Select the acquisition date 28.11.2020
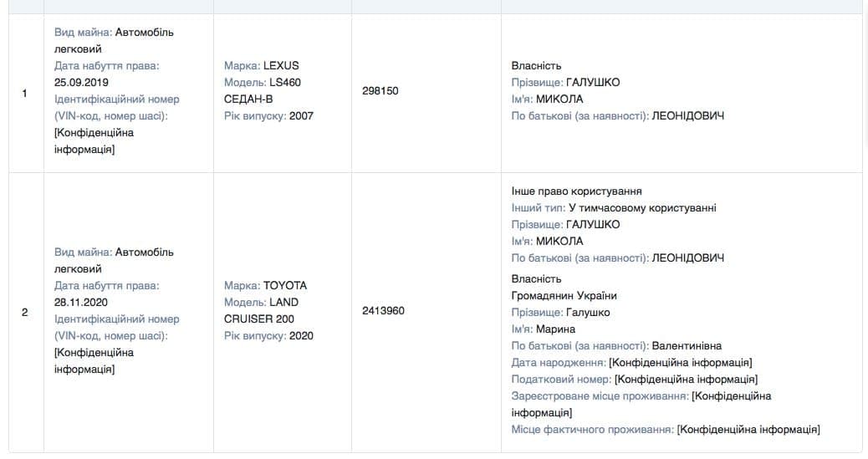This screenshot has width=868, height=459. (81, 302)
